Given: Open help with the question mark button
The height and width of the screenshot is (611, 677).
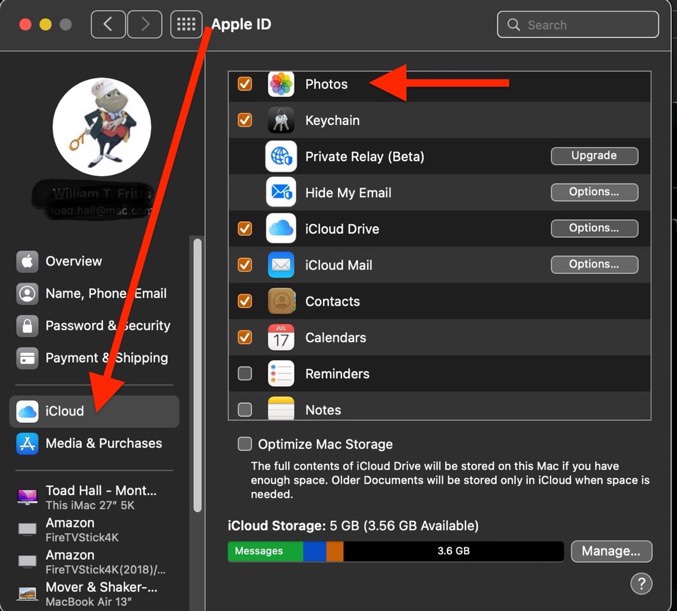Looking at the screenshot, I should [x=641, y=584].
